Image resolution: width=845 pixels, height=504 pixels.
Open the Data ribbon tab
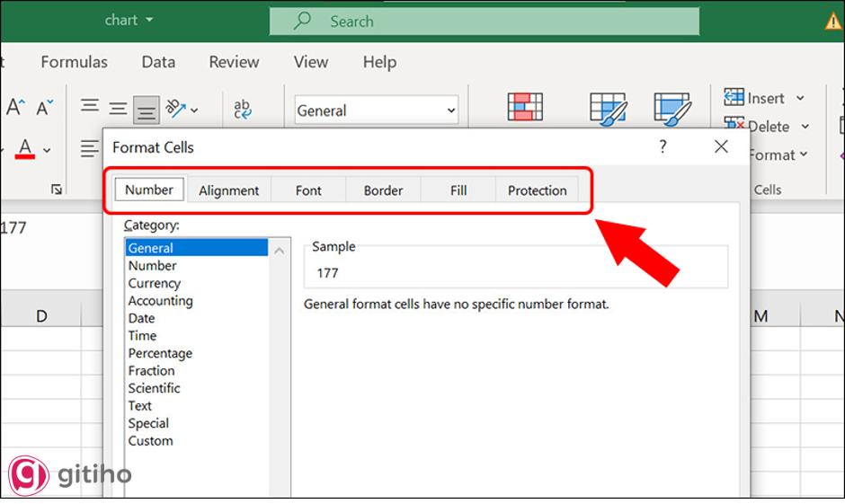click(158, 62)
